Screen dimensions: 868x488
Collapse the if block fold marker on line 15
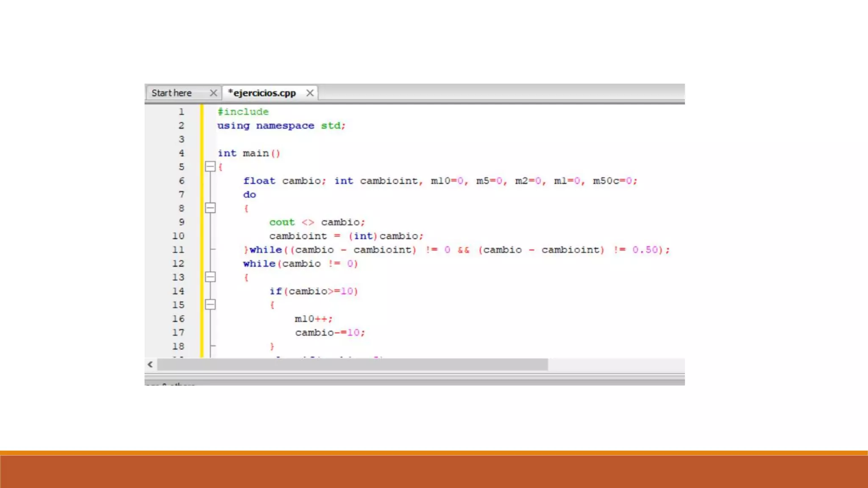coord(210,305)
